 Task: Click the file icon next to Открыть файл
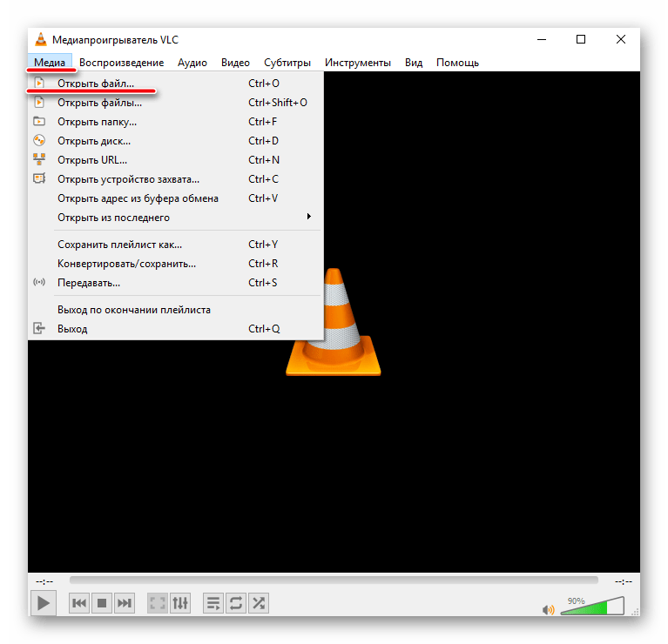tap(39, 83)
